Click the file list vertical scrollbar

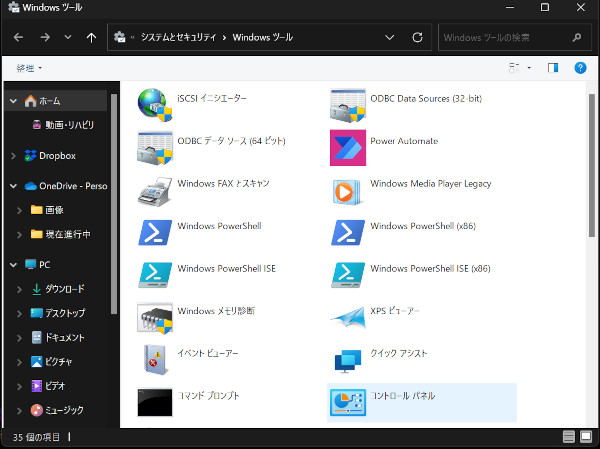pos(592,165)
